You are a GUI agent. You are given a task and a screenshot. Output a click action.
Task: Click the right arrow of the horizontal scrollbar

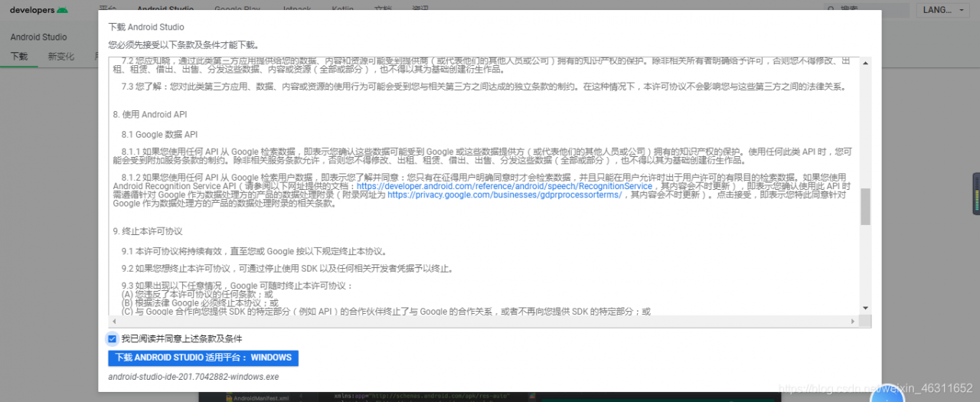(854, 321)
